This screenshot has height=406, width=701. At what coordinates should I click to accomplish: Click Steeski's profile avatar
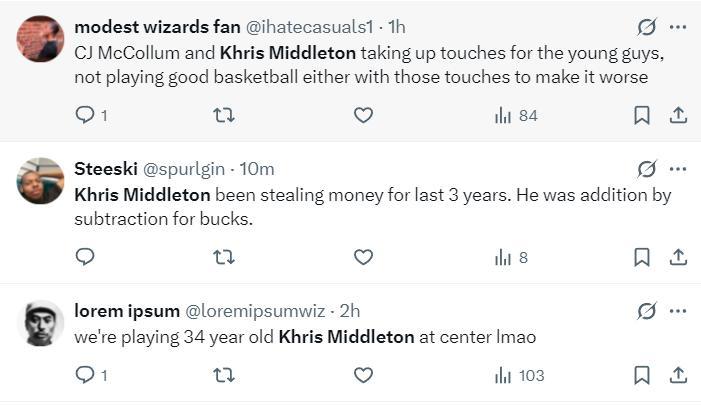click(x=41, y=181)
